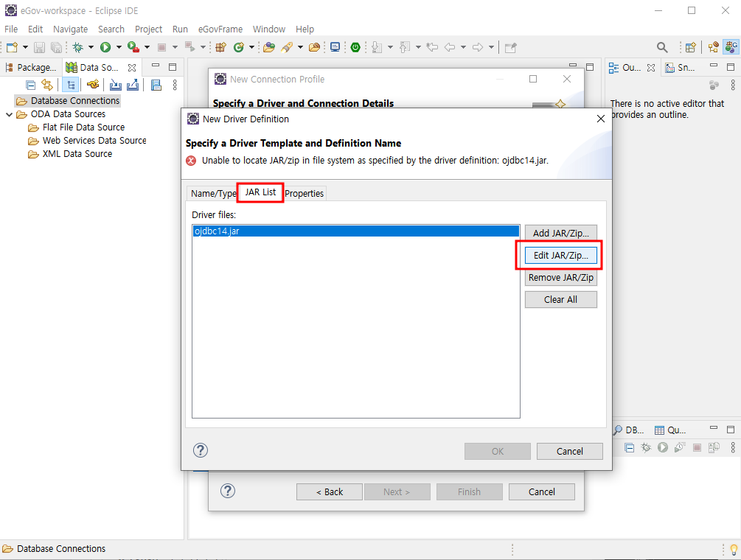
Task: Click the Back navigation arrow in main toolbar
Action: pos(450,47)
